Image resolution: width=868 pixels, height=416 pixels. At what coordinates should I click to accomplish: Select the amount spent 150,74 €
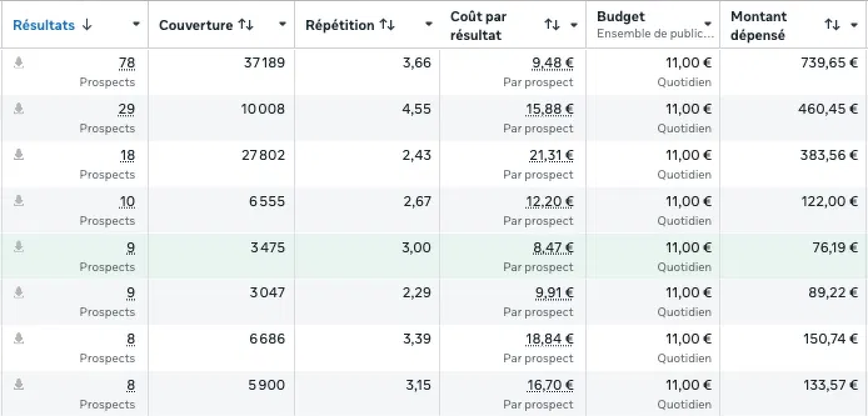click(830, 339)
